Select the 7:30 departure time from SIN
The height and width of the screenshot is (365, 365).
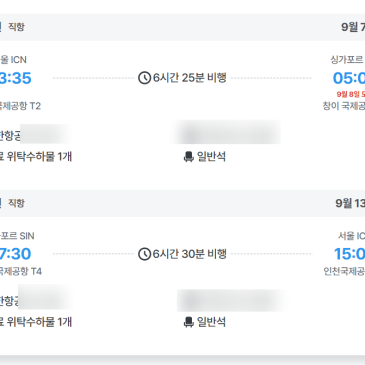(15, 254)
